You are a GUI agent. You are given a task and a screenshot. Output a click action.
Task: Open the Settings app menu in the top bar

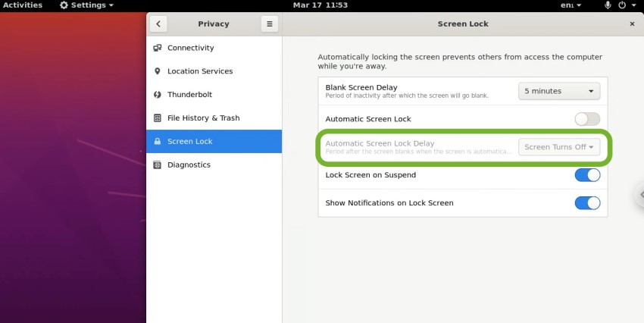pyautogui.click(x=86, y=5)
